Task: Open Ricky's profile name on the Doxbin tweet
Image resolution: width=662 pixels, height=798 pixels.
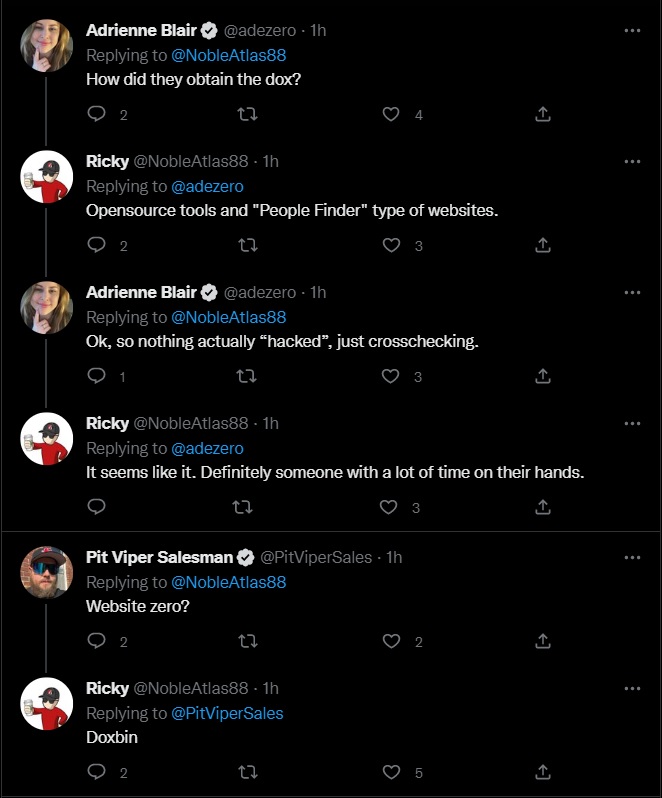Action: [107, 688]
